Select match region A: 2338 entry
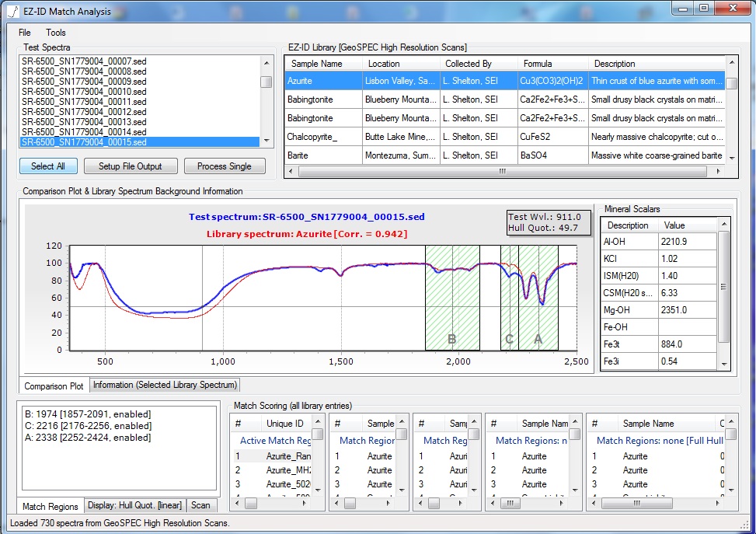Image resolution: width=756 pixels, height=534 pixels. point(88,438)
